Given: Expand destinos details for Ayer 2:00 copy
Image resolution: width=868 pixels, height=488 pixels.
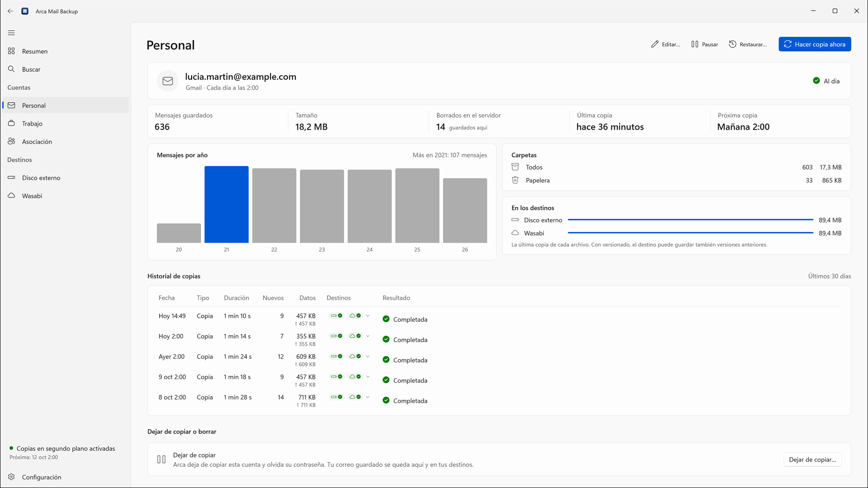Looking at the screenshot, I should tap(368, 356).
